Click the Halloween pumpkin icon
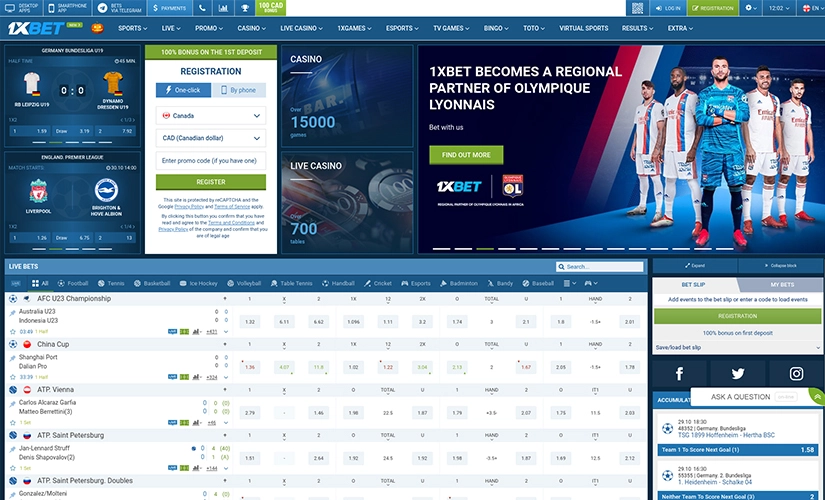The height and width of the screenshot is (500, 825). point(97,28)
